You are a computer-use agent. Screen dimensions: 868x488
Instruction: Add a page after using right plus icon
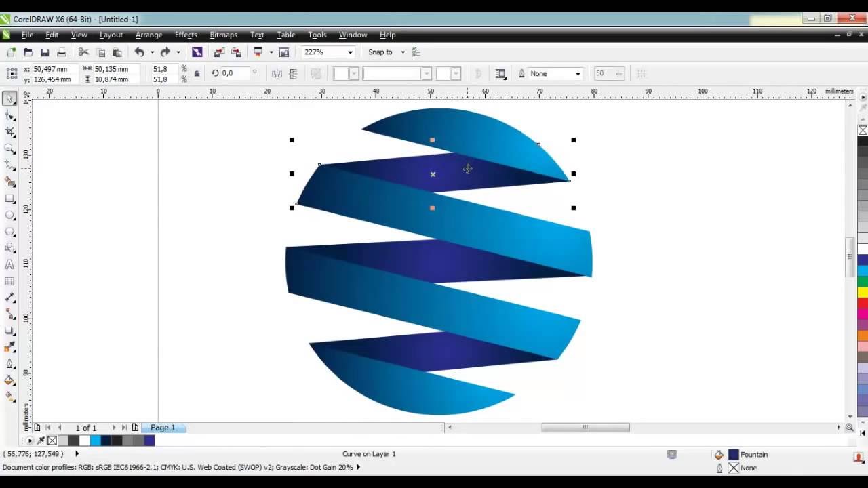click(x=135, y=428)
